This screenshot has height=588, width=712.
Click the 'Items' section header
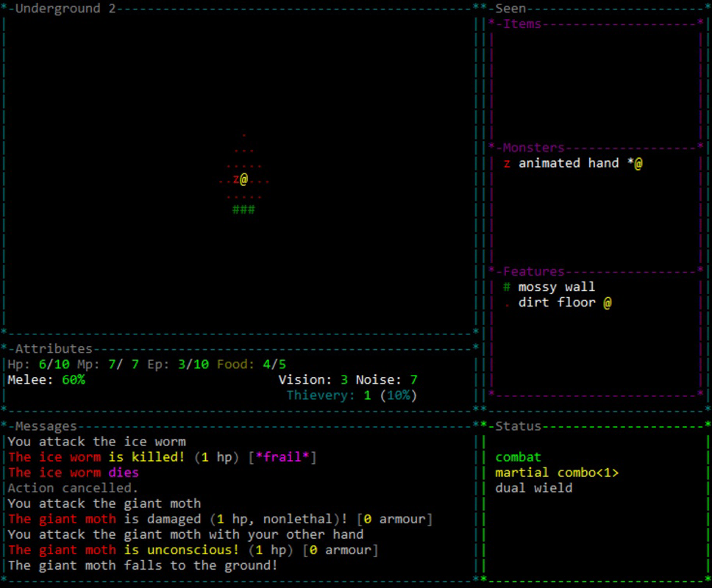(522, 24)
